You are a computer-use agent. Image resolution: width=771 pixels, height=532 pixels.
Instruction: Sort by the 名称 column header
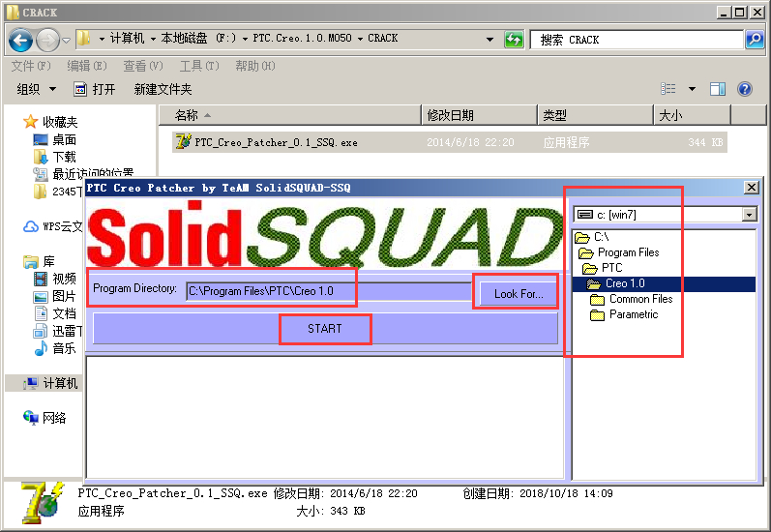tap(290, 115)
